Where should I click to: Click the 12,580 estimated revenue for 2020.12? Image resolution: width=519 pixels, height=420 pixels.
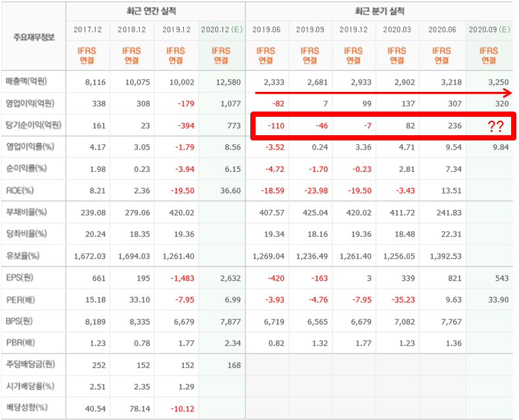[x=229, y=82]
